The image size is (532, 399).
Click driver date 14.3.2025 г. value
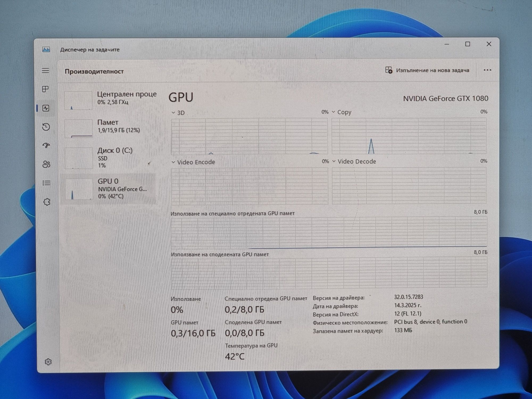click(408, 305)
